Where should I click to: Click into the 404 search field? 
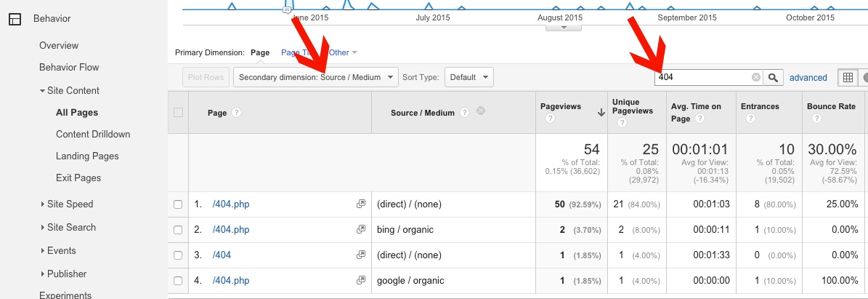tap(702, 77)
